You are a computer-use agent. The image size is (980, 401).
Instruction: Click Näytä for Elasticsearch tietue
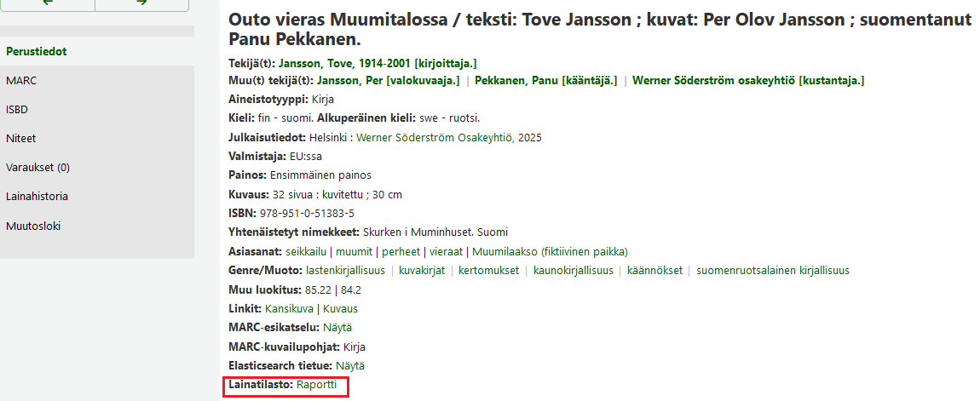tap(350, 365)
